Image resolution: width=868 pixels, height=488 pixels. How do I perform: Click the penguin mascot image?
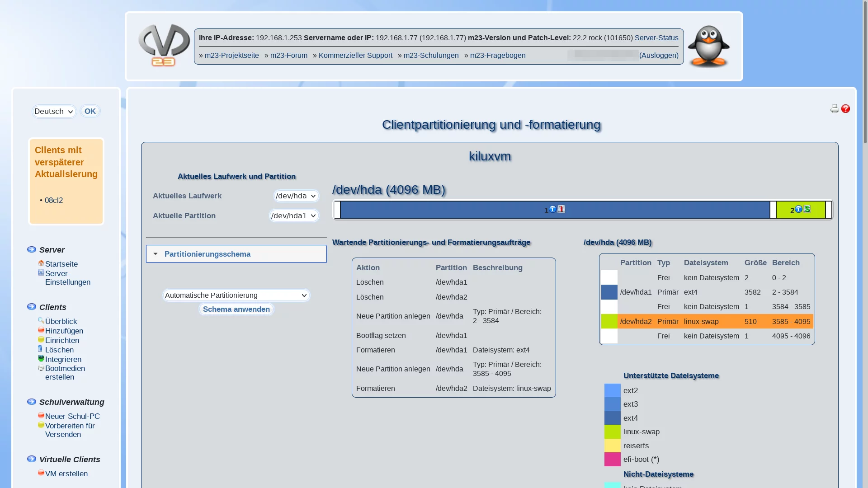[x=708, y=47]
